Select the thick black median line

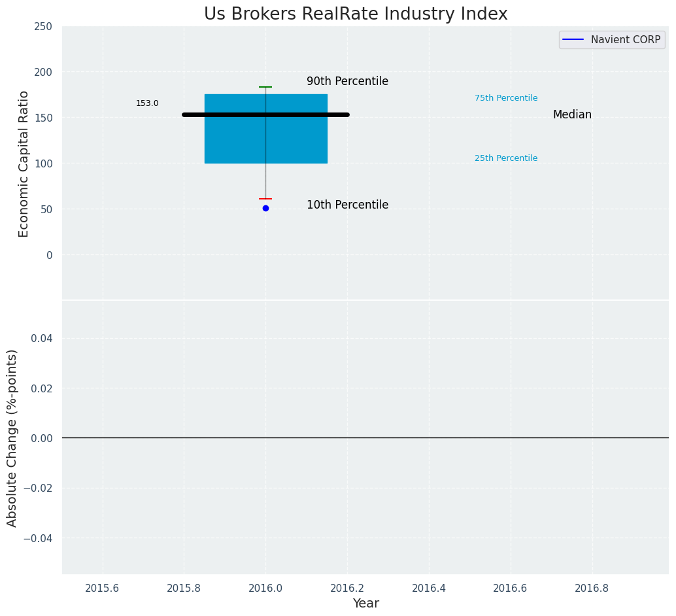coord(265,114)
